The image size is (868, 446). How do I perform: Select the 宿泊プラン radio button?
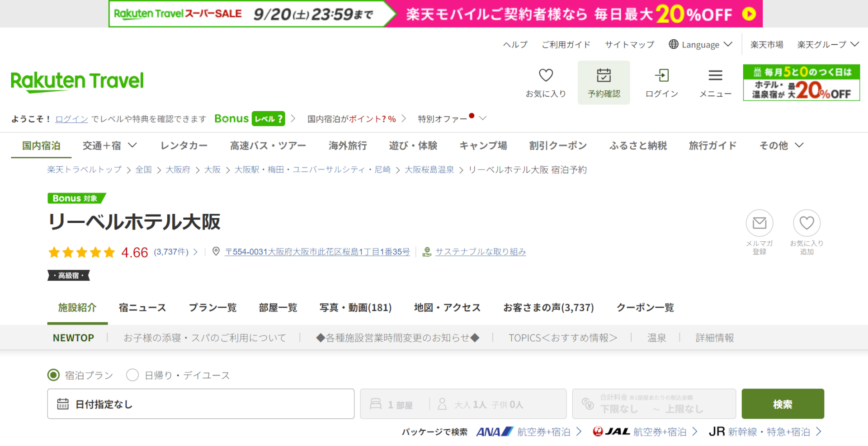pyautogui.click(x=54, y=375)
